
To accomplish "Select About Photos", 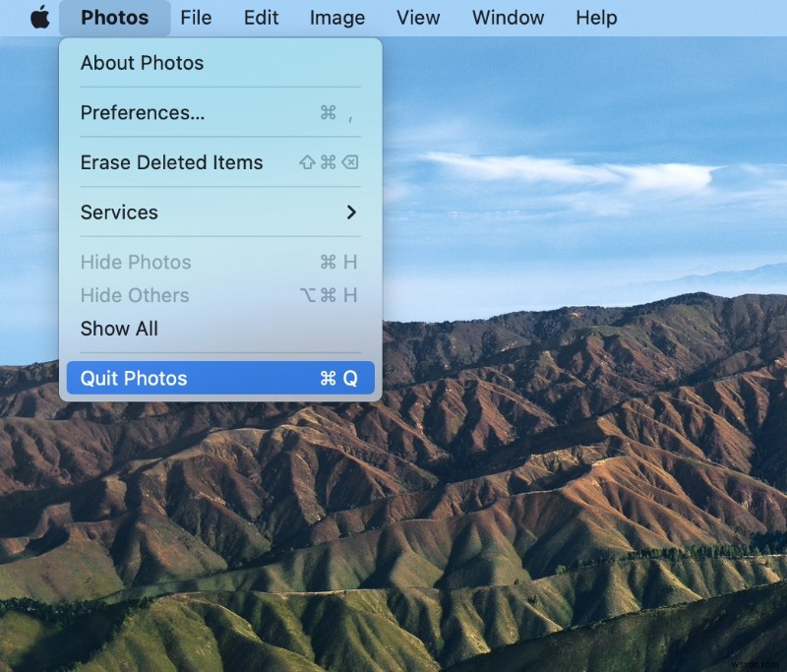I will click(142, 63).
